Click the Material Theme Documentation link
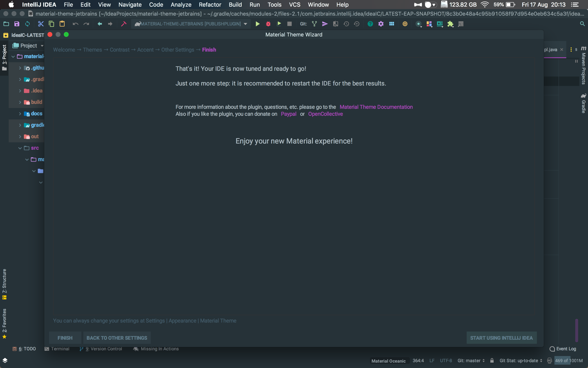Screen dimensions: 588x368 (x=376, y=107)
